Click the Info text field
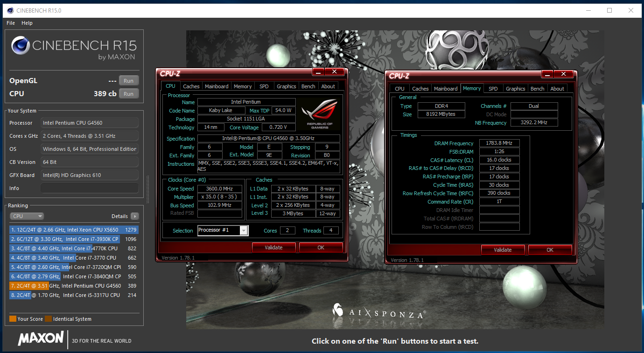The width and height of the screenshot is (644, 353). (x=90, y=188)
